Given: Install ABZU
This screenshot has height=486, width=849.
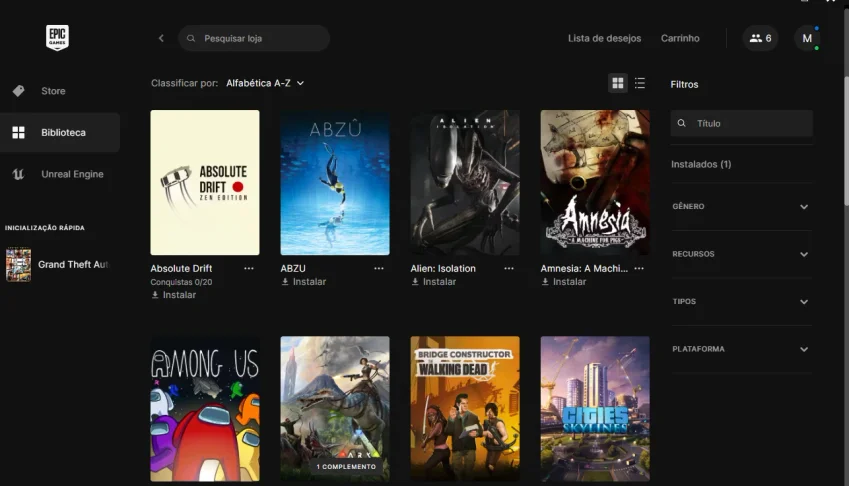Looking at the screenshot, I should [304, 282].
